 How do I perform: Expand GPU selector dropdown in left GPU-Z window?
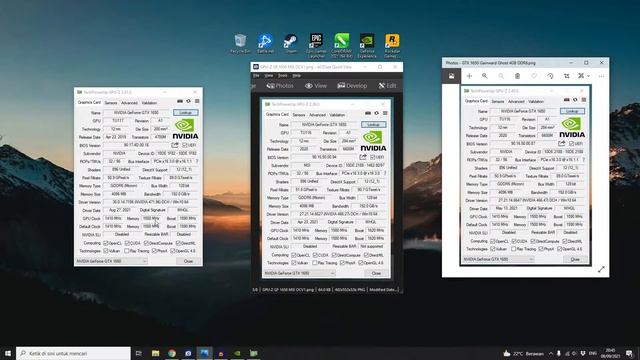(x=144, y=261)
